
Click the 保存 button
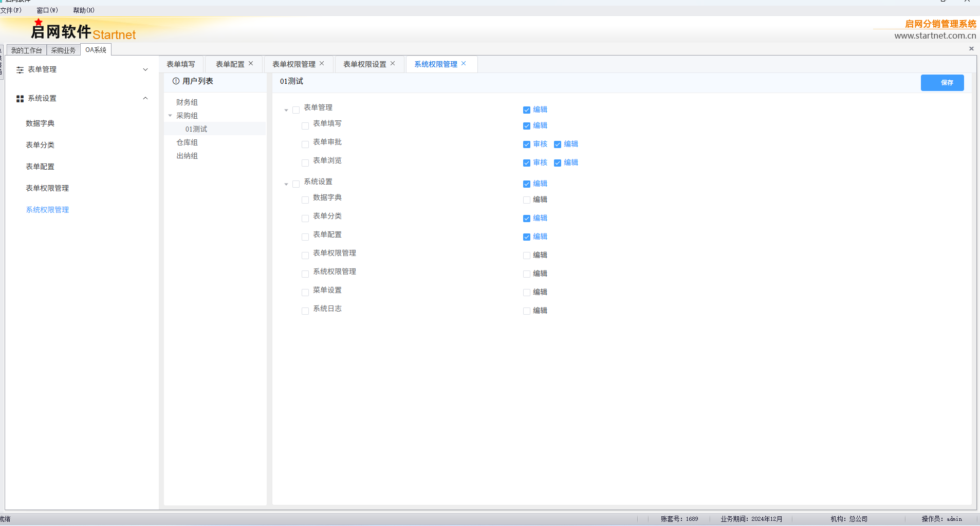click(942, 83)
